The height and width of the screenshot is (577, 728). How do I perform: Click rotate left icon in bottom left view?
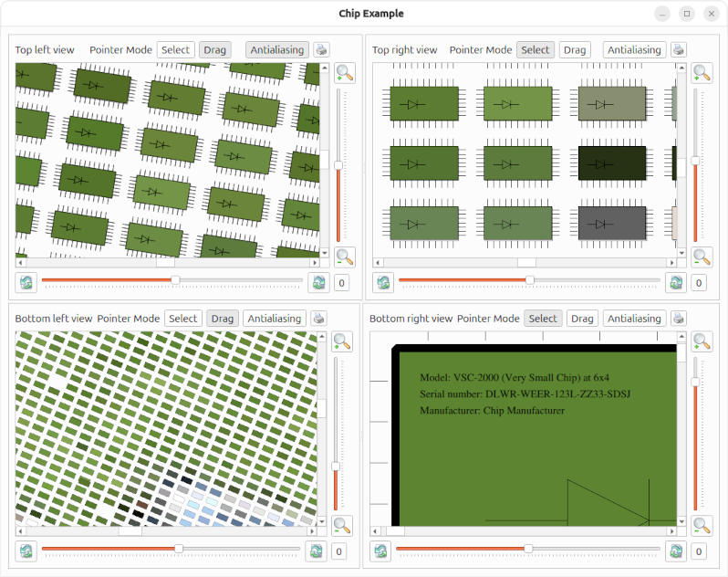point(26,551)
